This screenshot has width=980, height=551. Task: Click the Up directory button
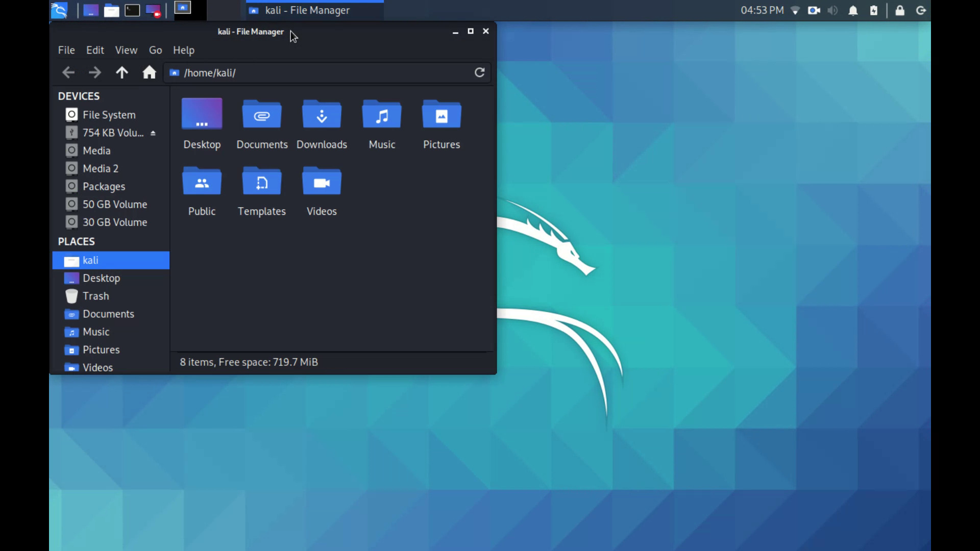[x=122, y=72]
